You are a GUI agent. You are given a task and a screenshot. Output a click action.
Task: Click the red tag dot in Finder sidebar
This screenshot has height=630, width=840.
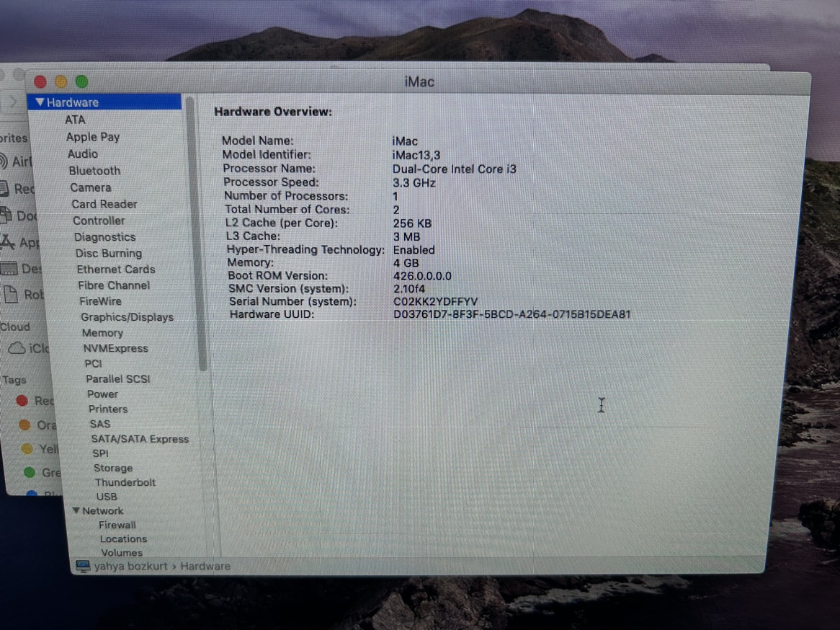22,400
